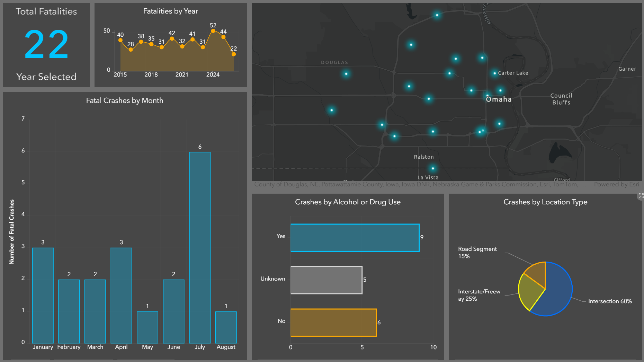Select the Interstate/Freeway pie slice
The image size is (644, 362).
coord(529,291)
